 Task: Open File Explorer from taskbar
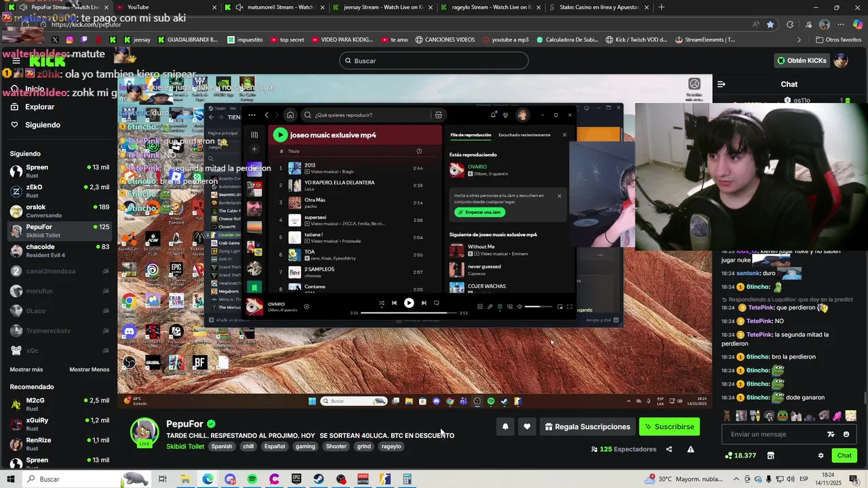click(x=185, y=479)
